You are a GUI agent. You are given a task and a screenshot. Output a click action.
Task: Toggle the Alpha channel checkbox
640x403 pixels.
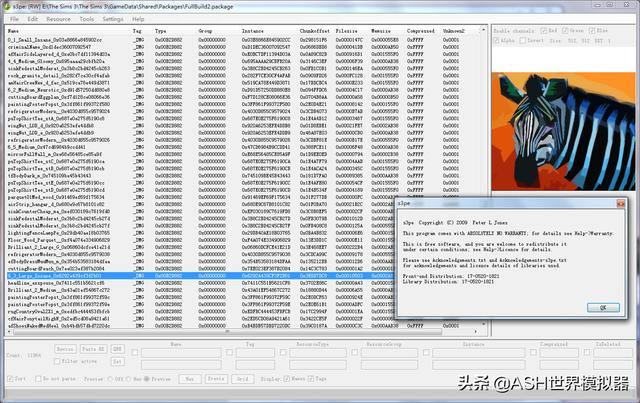pyautogui.click(x=496, y=40)
